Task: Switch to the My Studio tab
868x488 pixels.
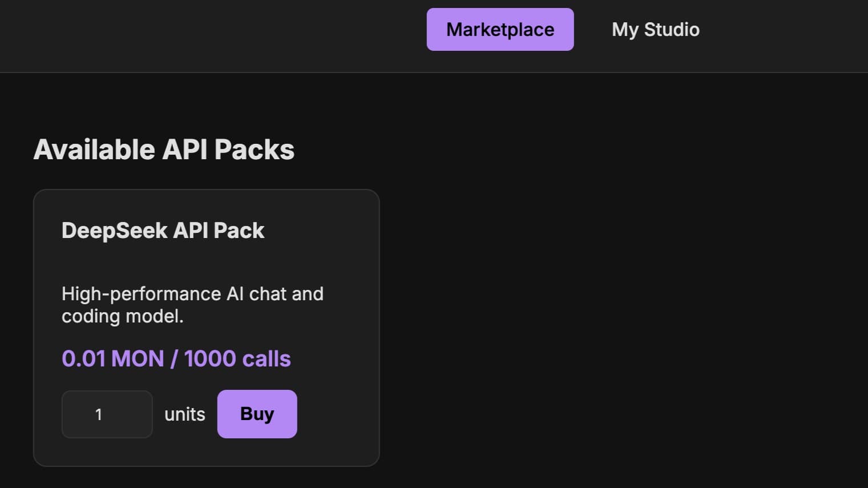Action: click(655, 30)
